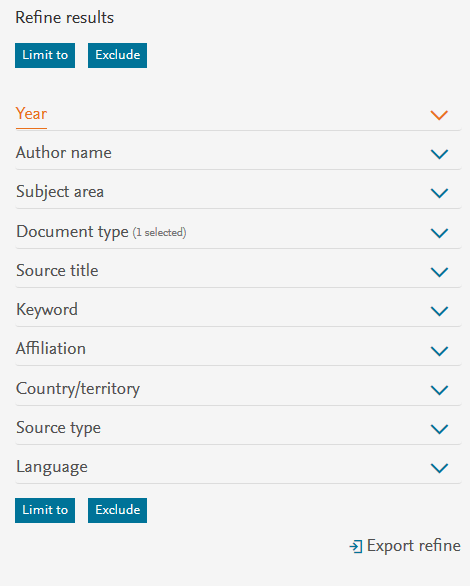Expand the Keyword chevron arrow

[439, 311]
